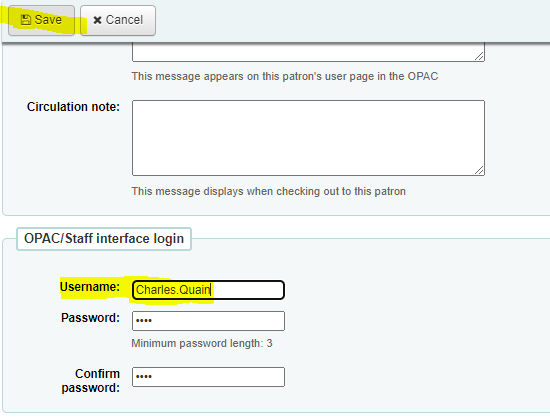Click the hint about checking out to patron
Screen dimensions: 550x418
[x=269, y=191]
